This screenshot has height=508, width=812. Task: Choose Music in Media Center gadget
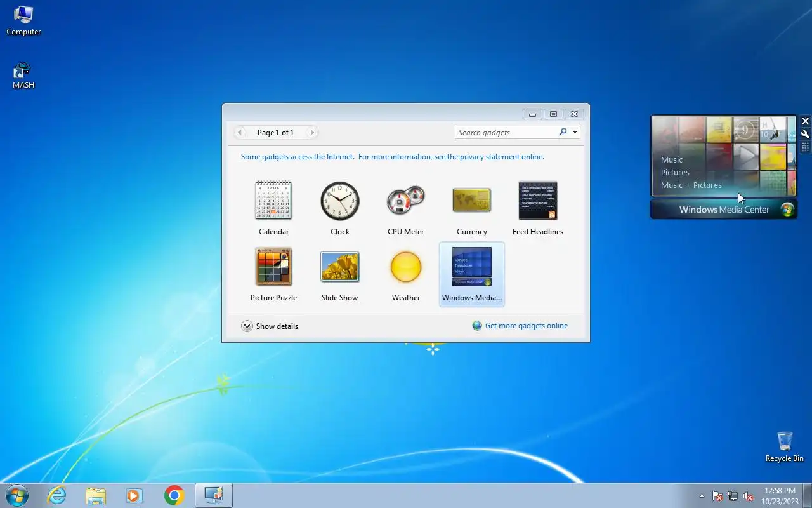672,159
